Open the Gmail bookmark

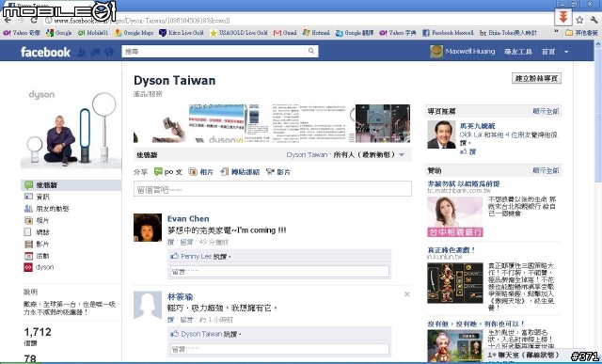pos(285,33)
